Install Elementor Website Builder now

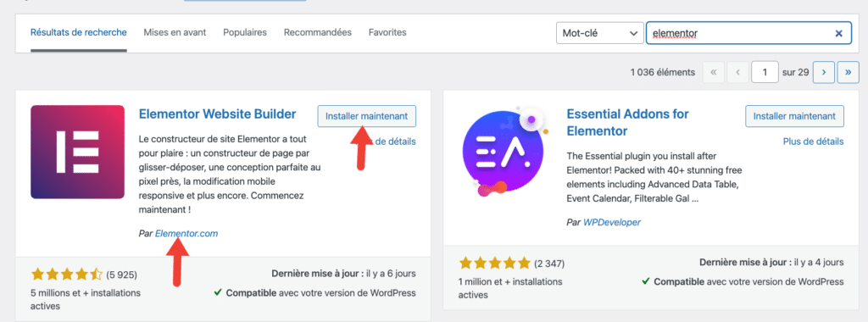[x=366, y=117]
